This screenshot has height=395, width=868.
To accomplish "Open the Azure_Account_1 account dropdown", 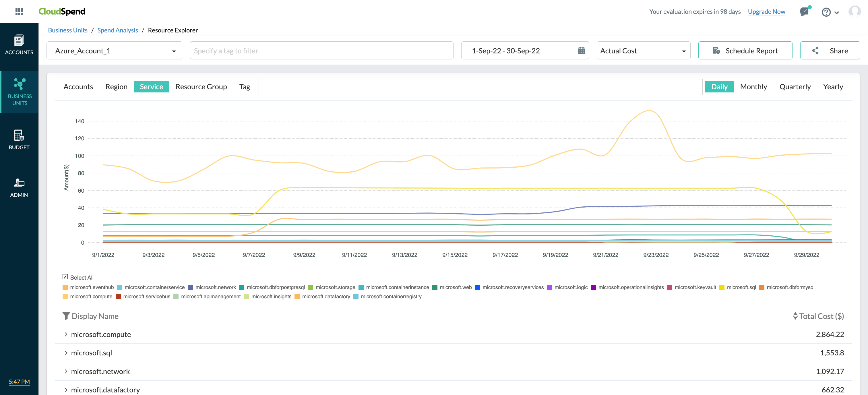I will pyautogui.click(x=114, y=51).
